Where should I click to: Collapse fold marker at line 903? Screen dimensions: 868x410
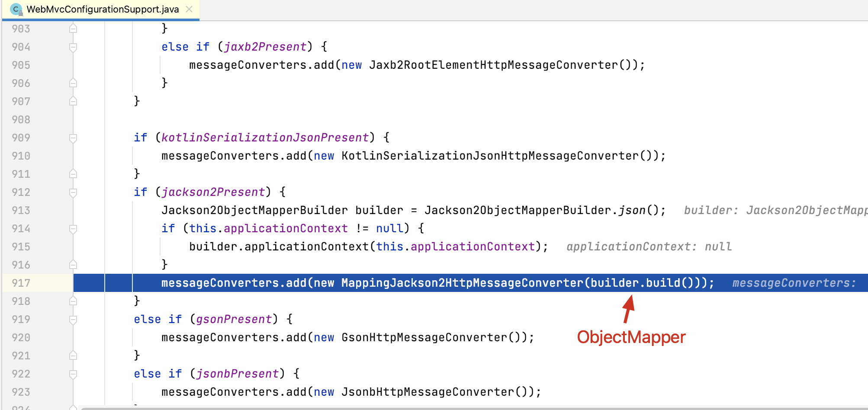(x=73, y=29)
